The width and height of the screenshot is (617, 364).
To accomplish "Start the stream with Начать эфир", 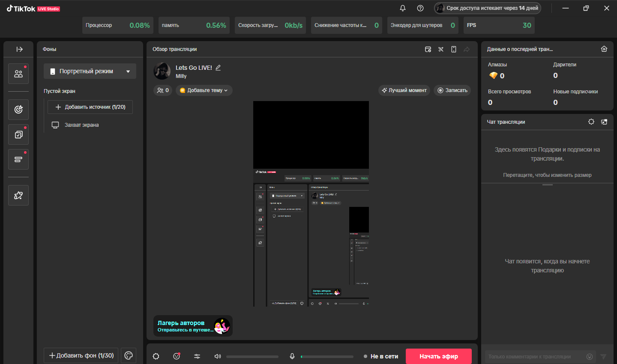I will 439,356.
